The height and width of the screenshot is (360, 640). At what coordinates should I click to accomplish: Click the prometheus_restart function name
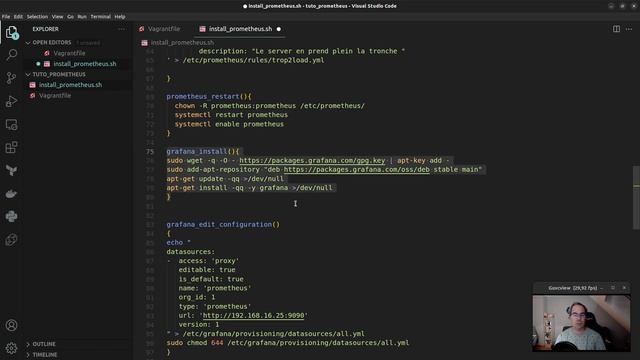[x=203, y=97]
